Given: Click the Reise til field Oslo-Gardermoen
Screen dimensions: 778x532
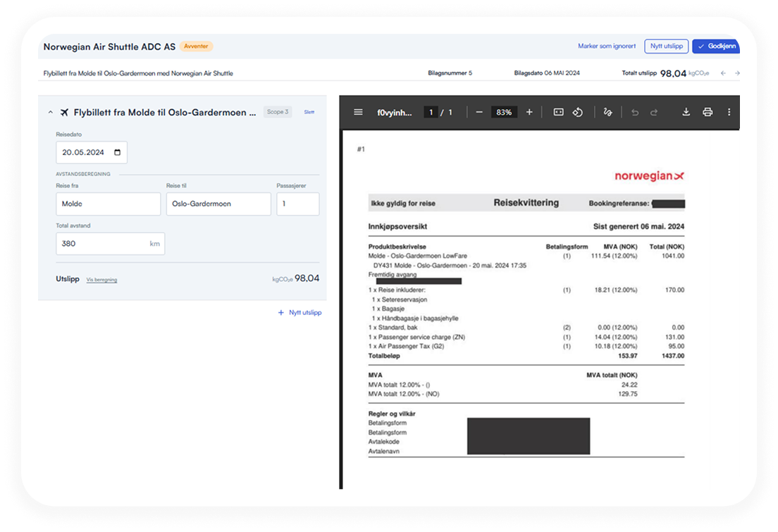Looking at the screenshot, I should [218, 204].
